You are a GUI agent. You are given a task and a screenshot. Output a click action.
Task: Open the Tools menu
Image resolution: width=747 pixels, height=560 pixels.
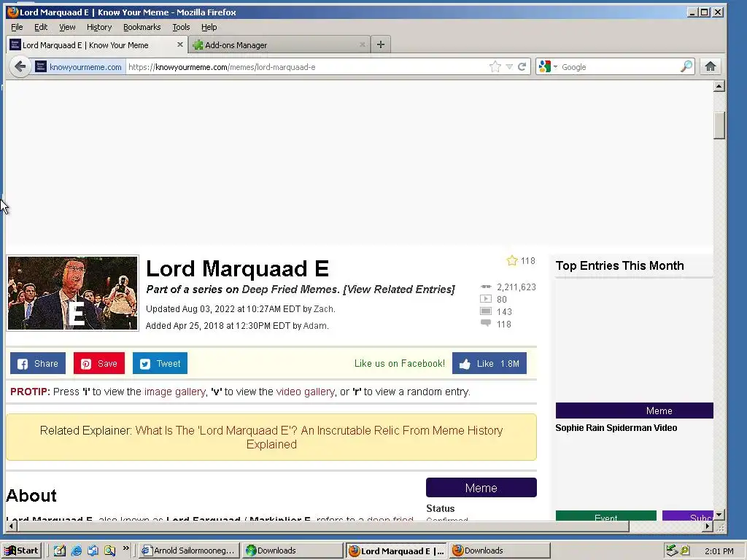(x=181, y=27)
